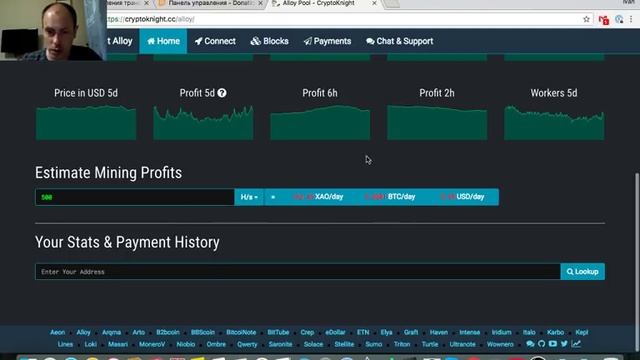Open the Solace pool link
The height and width of the screenshot is (360, 640).
[x=313, y=344]
